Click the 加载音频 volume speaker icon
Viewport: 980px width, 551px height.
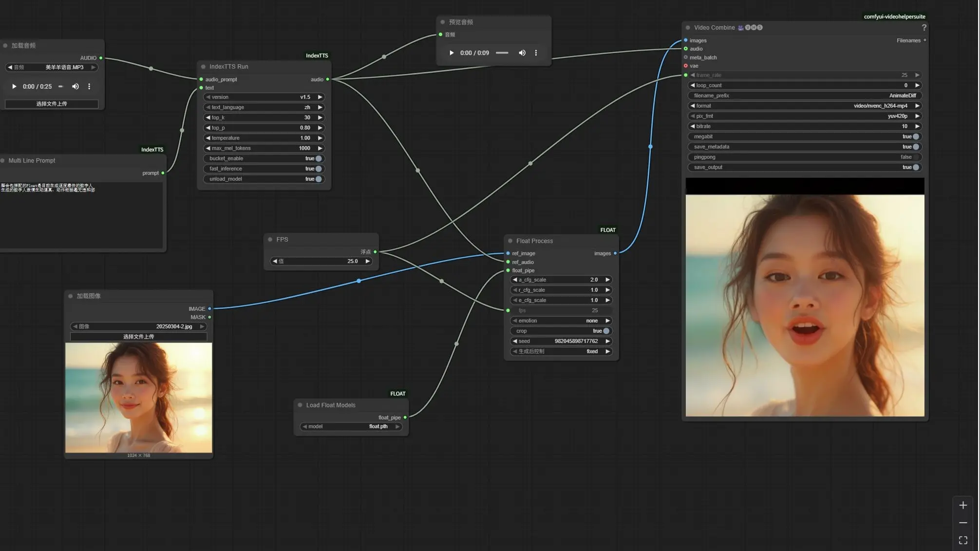pos(75,87)
